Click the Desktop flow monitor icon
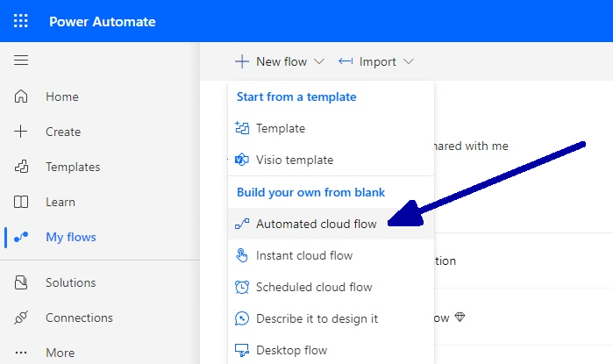 (242, 350)
